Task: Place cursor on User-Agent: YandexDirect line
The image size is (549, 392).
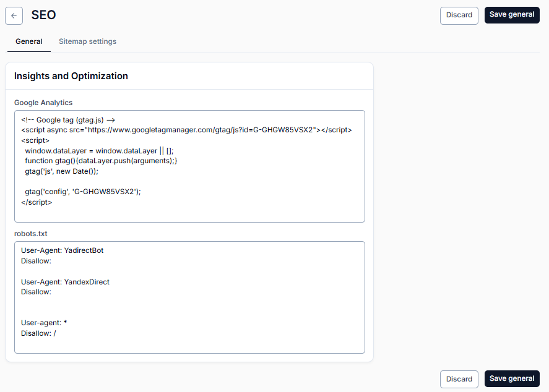Action: 65,282
